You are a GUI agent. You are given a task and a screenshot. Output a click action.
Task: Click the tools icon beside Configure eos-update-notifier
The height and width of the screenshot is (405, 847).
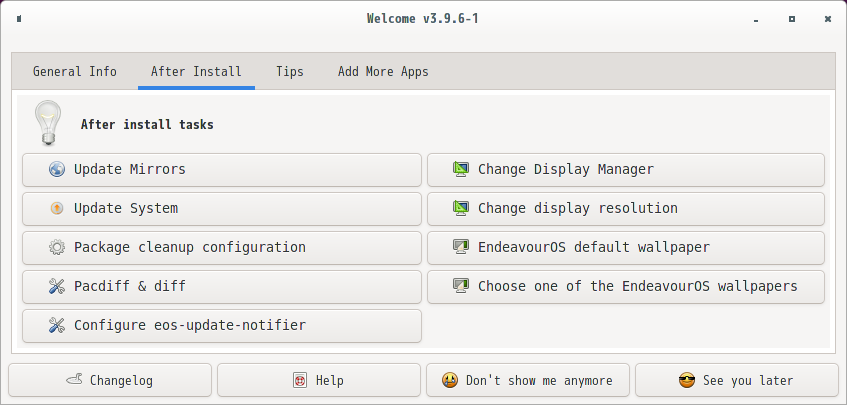(x=57, y=325)
